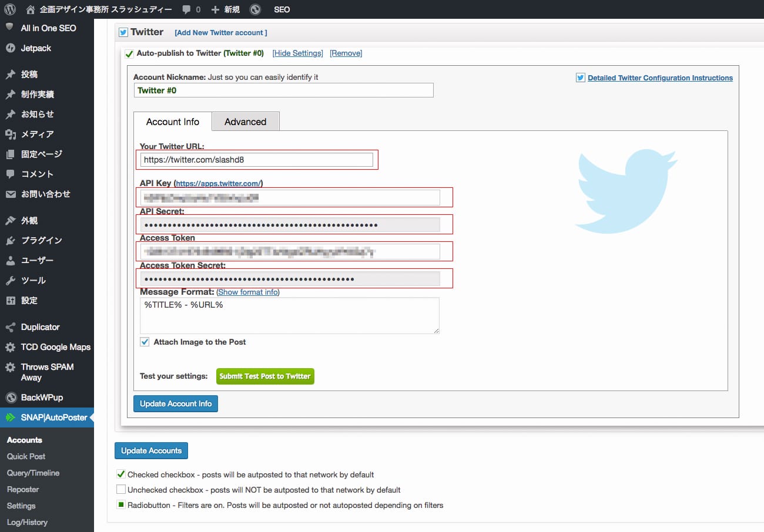Open Detailed Twitter Configuration Instructions link
764x532 pixels.
coord(660,78)
